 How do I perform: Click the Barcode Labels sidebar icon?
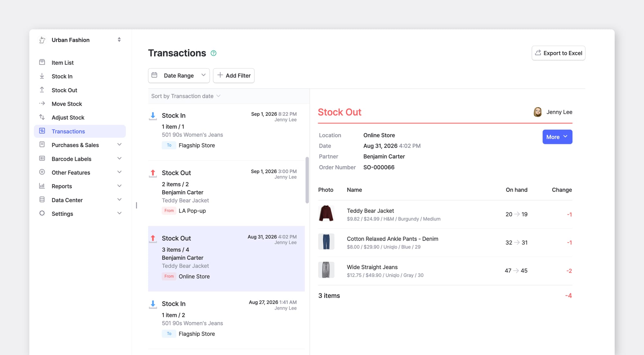[42, 158]
